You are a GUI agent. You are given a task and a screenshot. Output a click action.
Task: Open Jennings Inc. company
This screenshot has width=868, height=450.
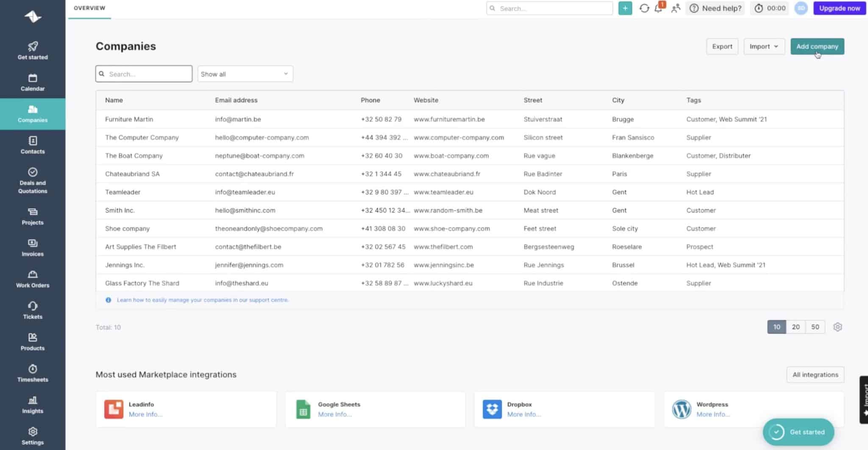(470, 265)
